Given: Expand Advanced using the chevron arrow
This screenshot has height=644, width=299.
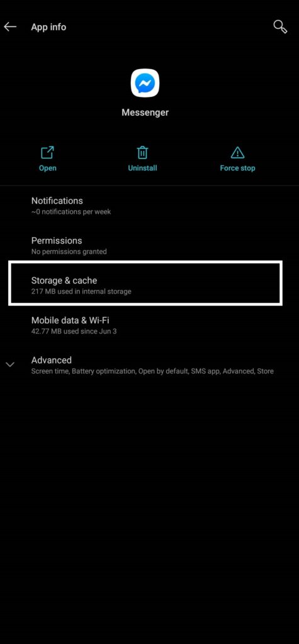Looking at the screenshot, I should point(10,364).
